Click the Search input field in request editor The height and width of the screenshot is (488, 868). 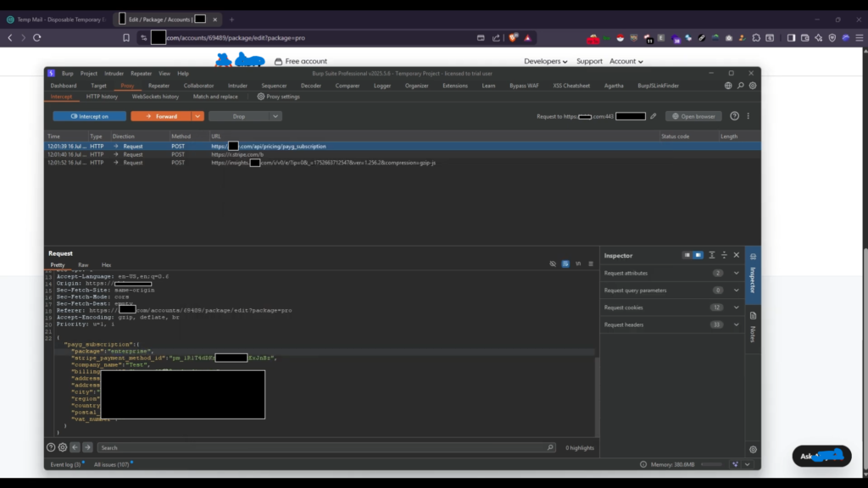(322, 447)
